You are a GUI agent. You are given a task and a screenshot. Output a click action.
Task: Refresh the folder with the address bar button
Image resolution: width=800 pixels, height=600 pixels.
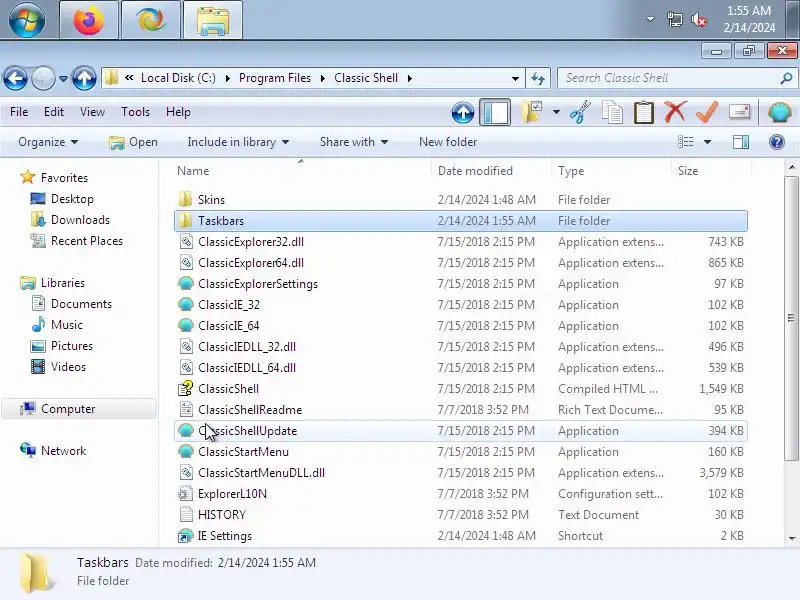(538, 79)
